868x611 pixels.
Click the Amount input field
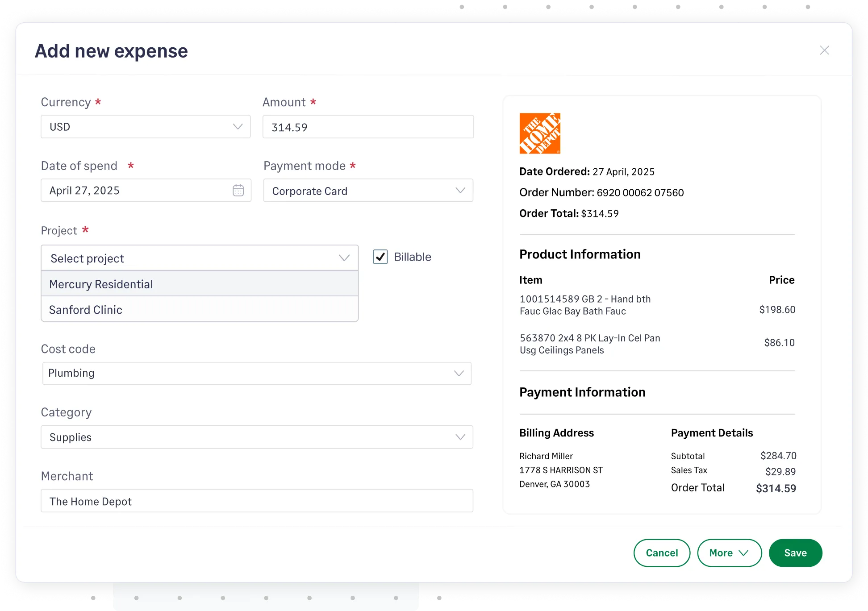tap(368, 127)
